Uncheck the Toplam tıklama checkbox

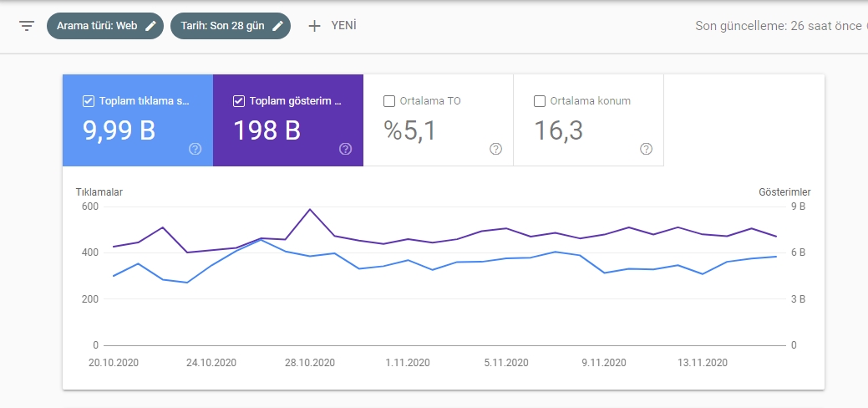tap(88, 101)
